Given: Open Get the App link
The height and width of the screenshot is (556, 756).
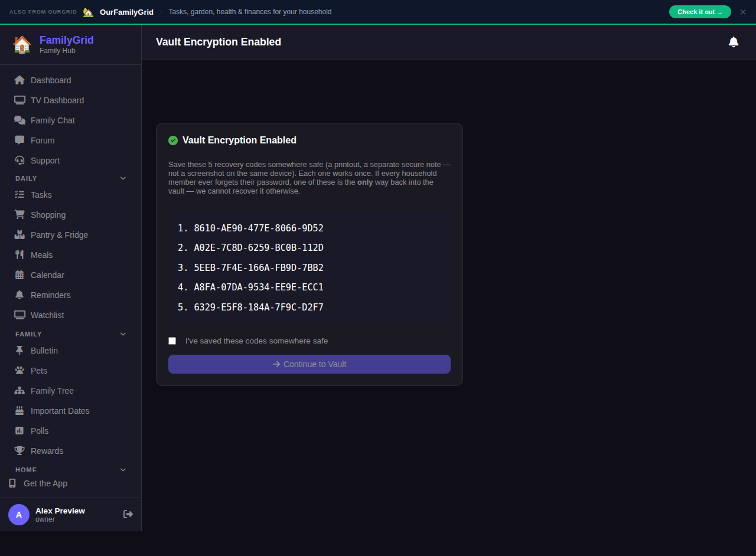Looking at the screenshot, I should (71, 483).
